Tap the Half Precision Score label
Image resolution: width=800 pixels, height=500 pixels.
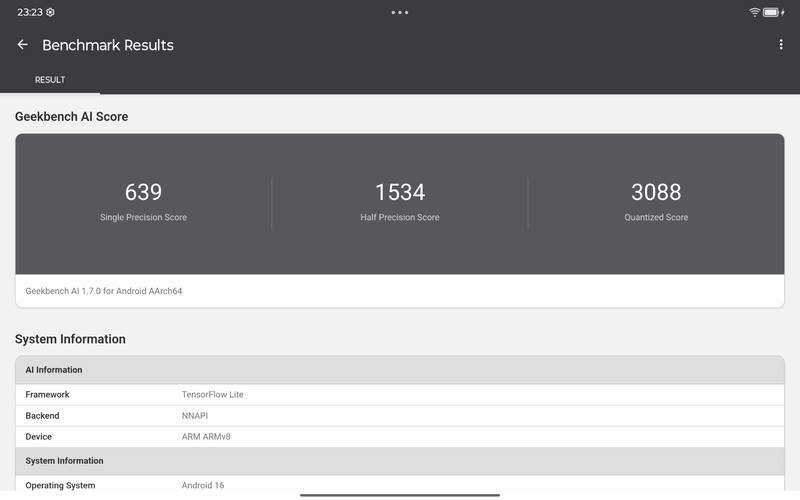coord(400,217)
